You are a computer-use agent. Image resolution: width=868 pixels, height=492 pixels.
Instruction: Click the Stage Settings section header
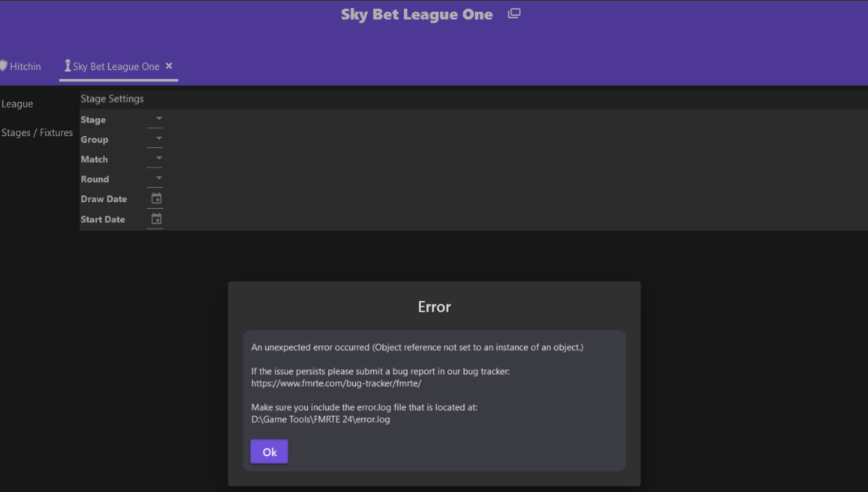point(113,98)
